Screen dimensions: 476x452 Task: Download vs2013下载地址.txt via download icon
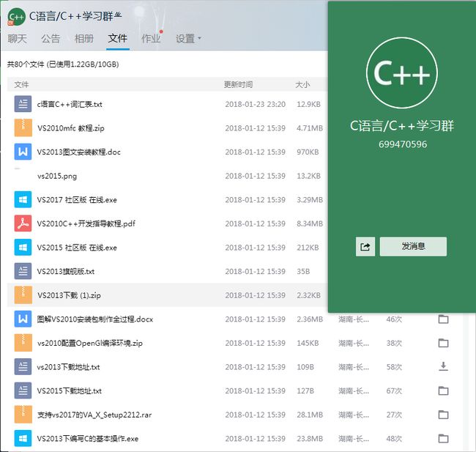pos(443,366)
